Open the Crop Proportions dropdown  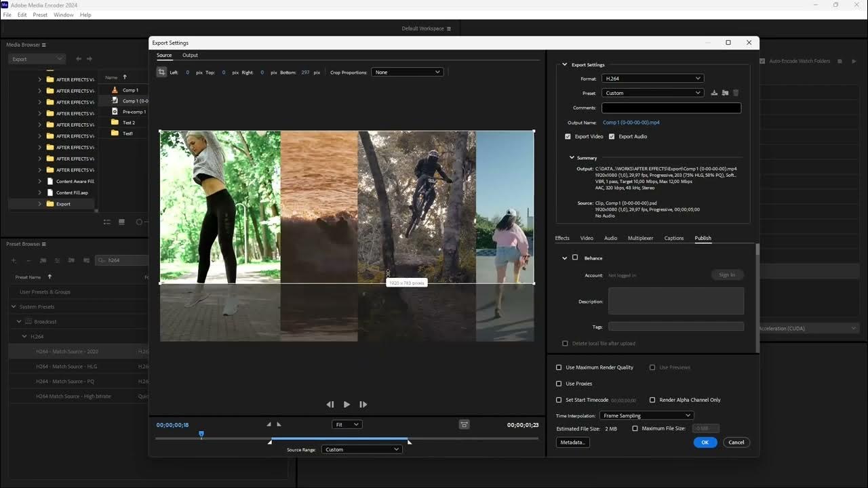(408, 72)
